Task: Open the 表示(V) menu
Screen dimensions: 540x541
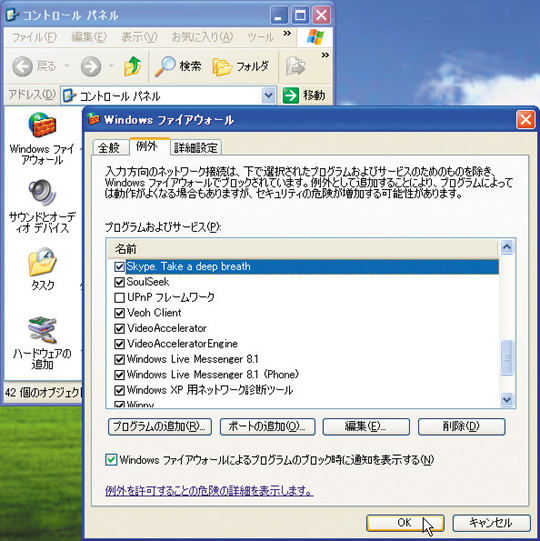Action: coord(139,37)
